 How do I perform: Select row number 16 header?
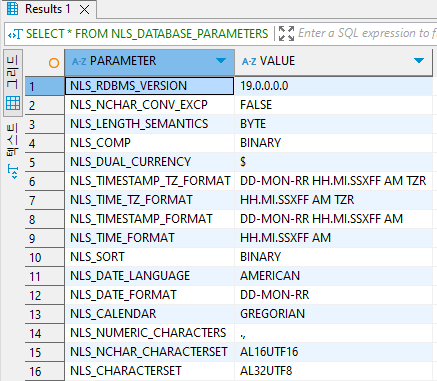pos(45,371)
